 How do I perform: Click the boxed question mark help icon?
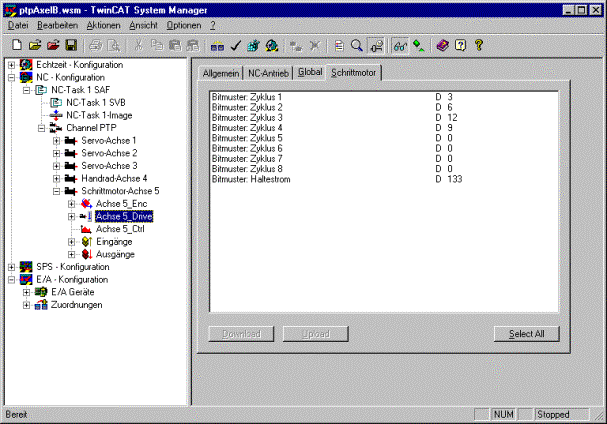tap(461, 45)
